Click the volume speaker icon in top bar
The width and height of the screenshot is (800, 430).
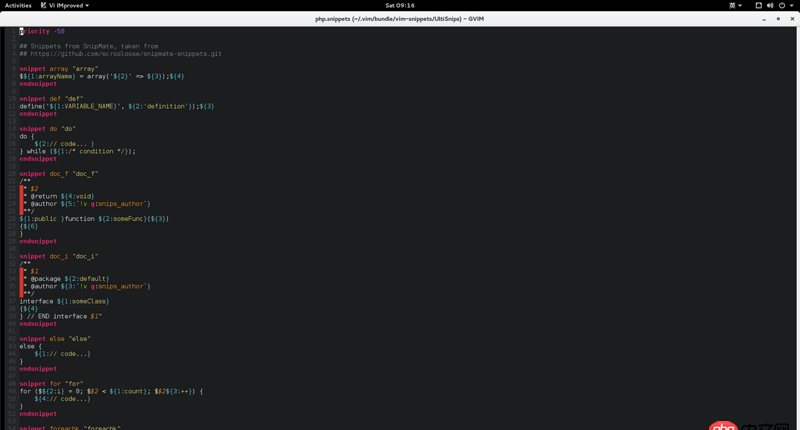[770, 5]
